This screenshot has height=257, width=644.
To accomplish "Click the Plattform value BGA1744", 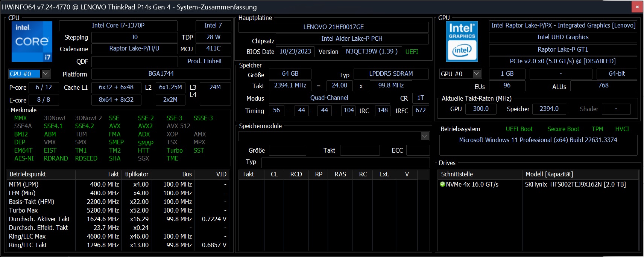I will point(161,74).
